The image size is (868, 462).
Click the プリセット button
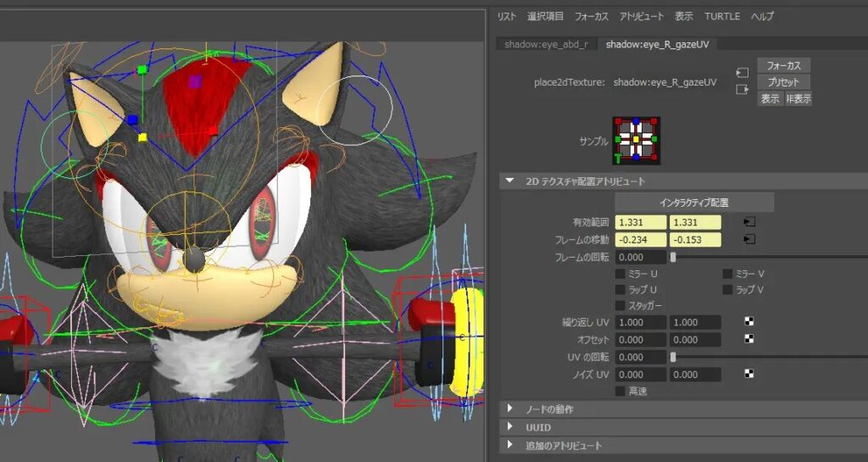(x=783, y=82)
